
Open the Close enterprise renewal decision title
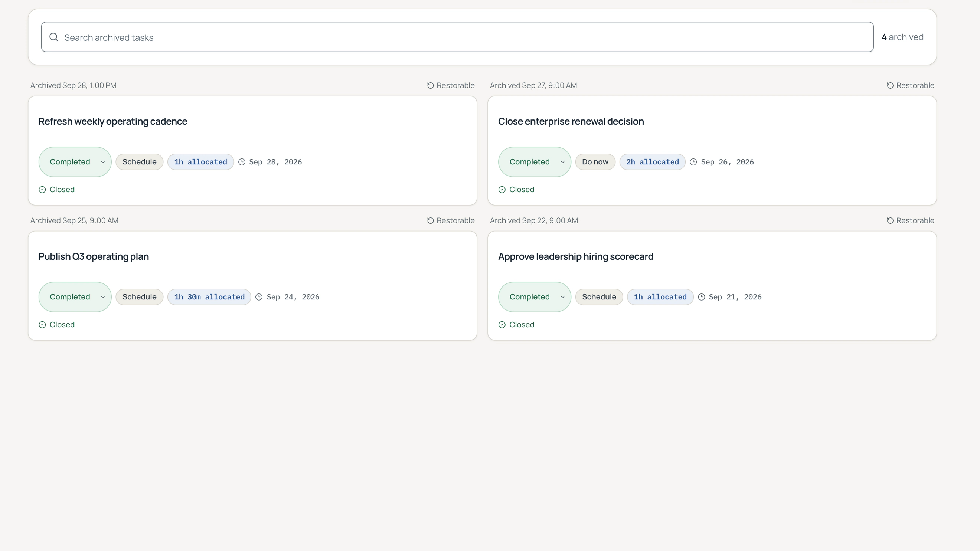[571, 122]
